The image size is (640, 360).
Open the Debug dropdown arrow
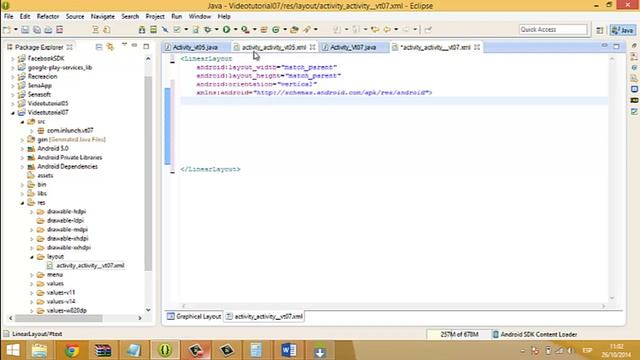click(x=216, y=29)
